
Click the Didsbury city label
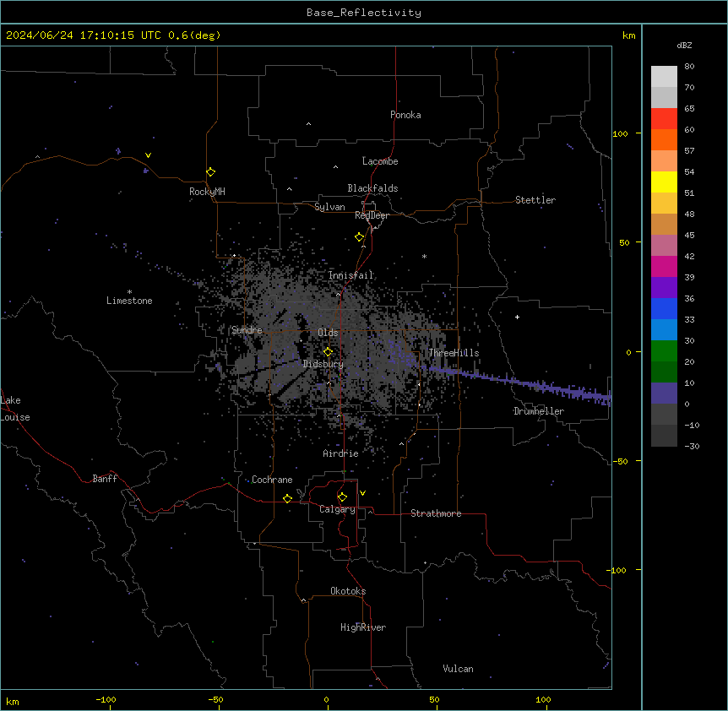[323, 364]
